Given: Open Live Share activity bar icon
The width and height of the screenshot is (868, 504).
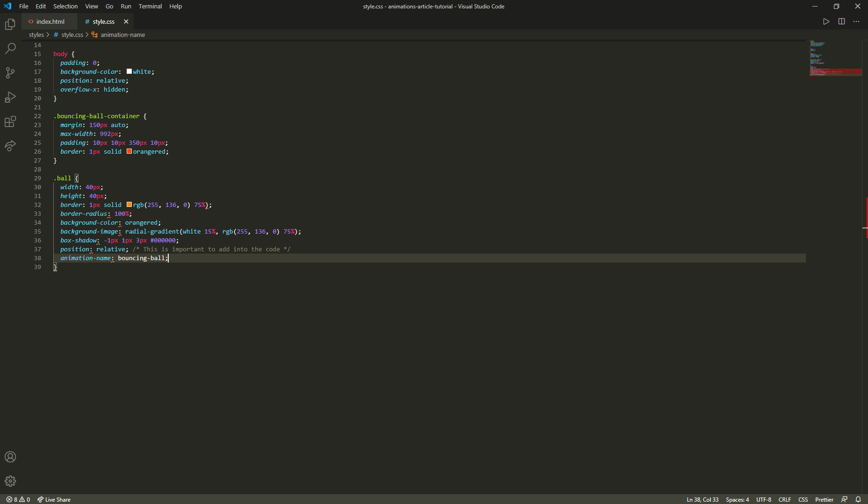Looking at the screenshot, I should pos(10,146).
